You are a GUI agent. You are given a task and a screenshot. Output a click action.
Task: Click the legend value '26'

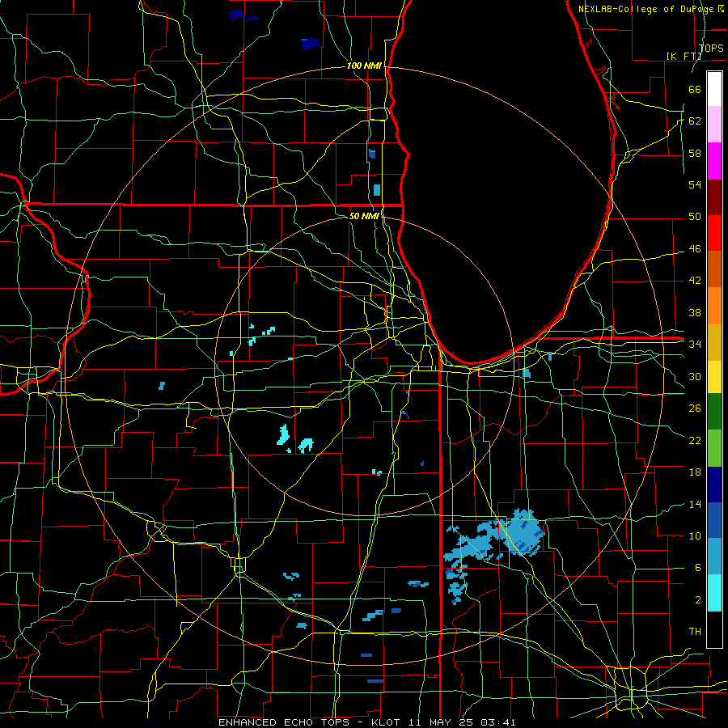point(695,408)
